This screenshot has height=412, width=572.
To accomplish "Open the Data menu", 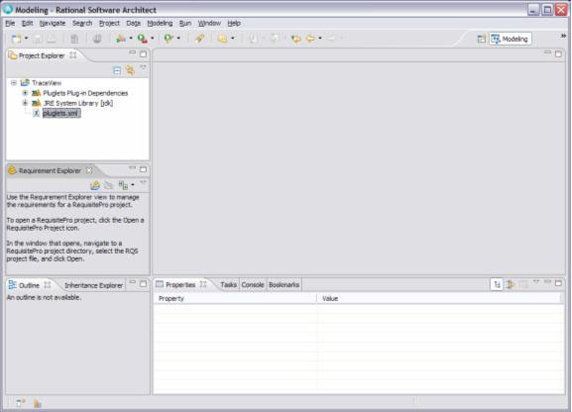I will [133, 23].
